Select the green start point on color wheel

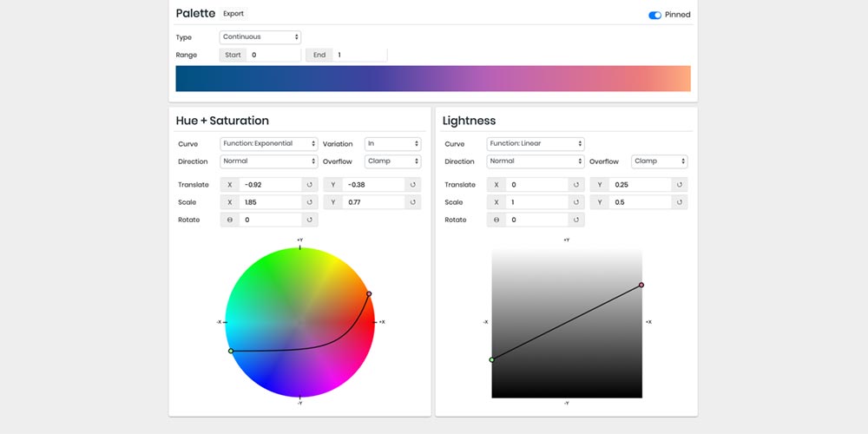pos(231,351)
